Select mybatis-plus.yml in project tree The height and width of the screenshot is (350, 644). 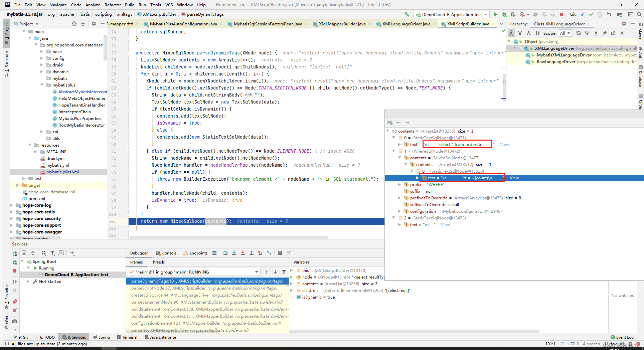pyautogui.click(x=62, y=172)
